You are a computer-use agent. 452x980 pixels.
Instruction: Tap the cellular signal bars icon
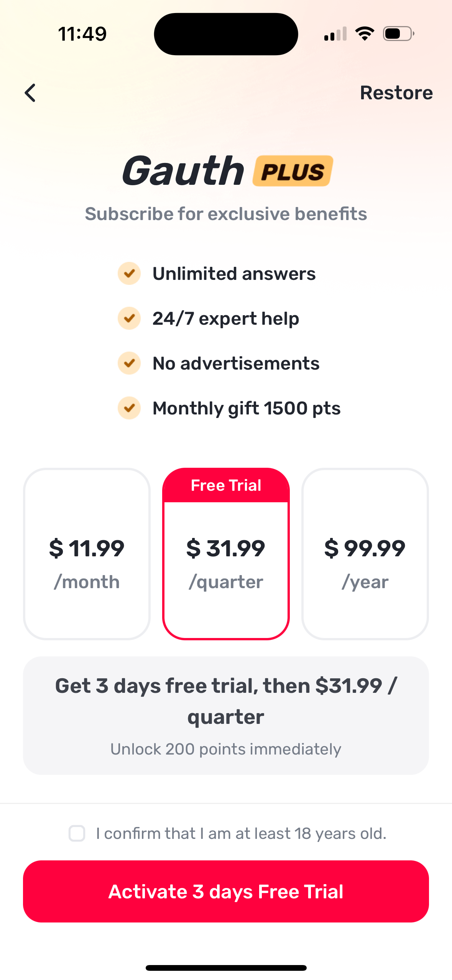pos(335,34)
